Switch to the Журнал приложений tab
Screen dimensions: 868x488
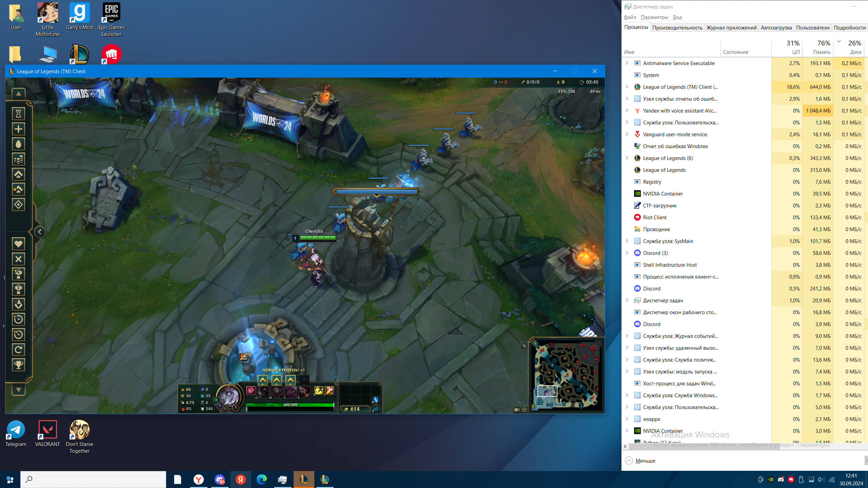pyautogui.click(x=731, y=28)
